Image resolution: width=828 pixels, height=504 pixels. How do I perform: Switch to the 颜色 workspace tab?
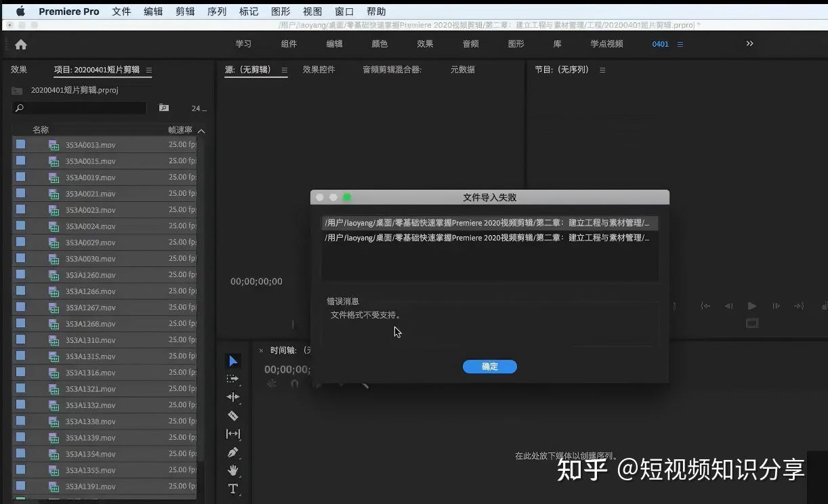379,43
